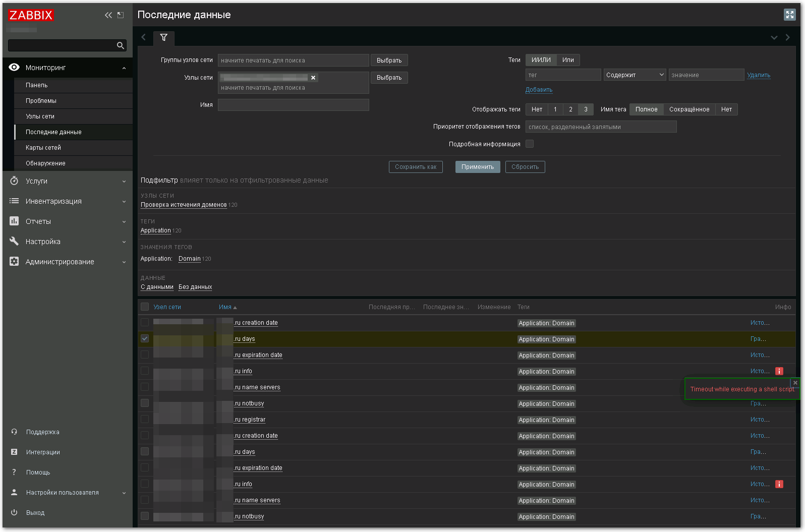Screen dimensions: 805x532
Task: Check first .ru name servers row checkbox
Action: (145, 387)
